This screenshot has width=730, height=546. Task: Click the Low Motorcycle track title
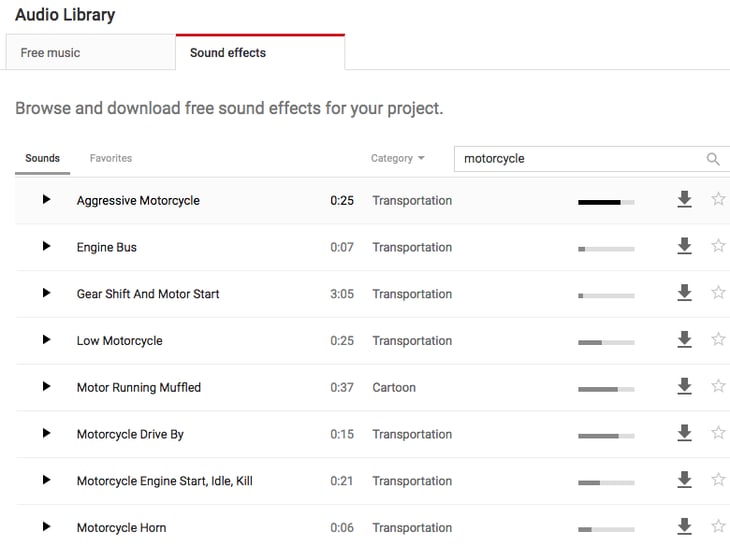tap(119, 341)
